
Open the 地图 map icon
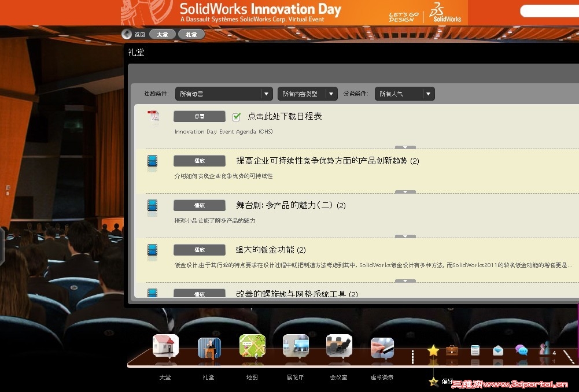pyautogui.click(x=252, y=346)
